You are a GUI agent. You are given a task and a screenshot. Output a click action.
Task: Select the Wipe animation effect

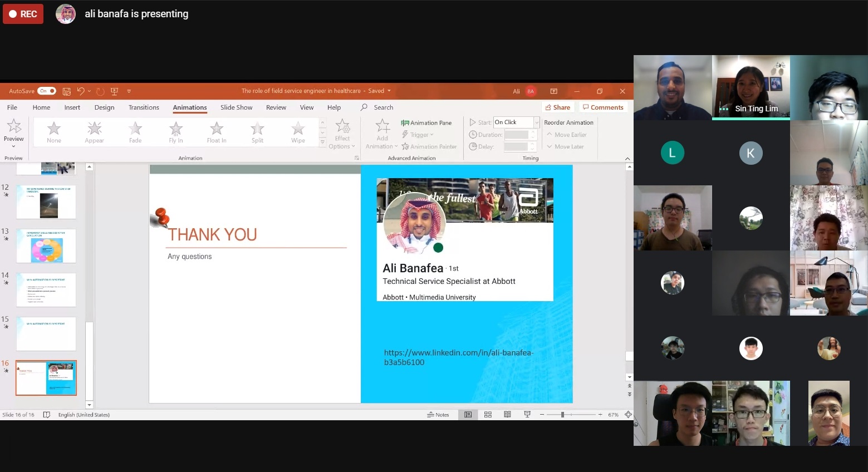click(x=298, y=132)
